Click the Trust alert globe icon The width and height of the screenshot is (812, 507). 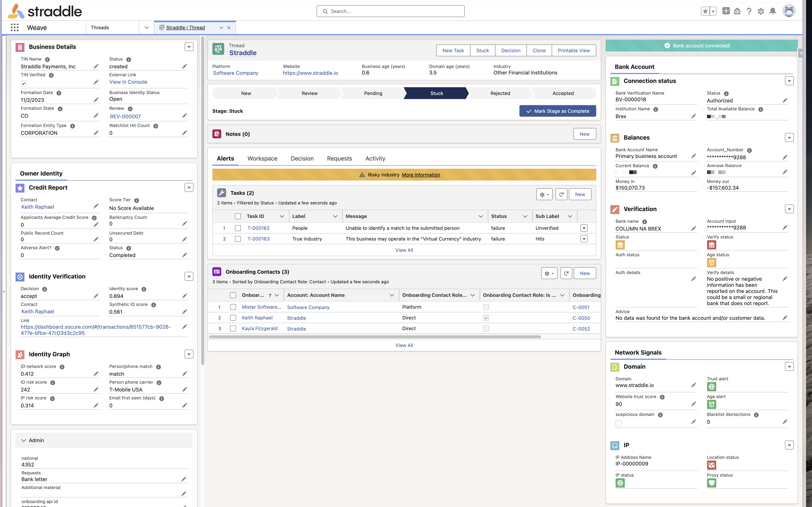pos(711,387)
